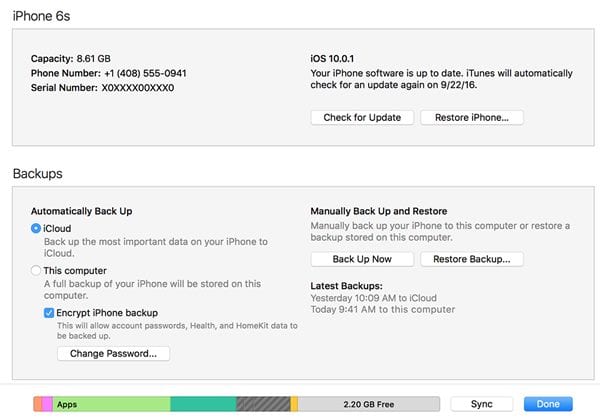The height and width of the screenshot is (419, 600).
Task: Click Restore iPhone... button
Action: tap(471, 117)
